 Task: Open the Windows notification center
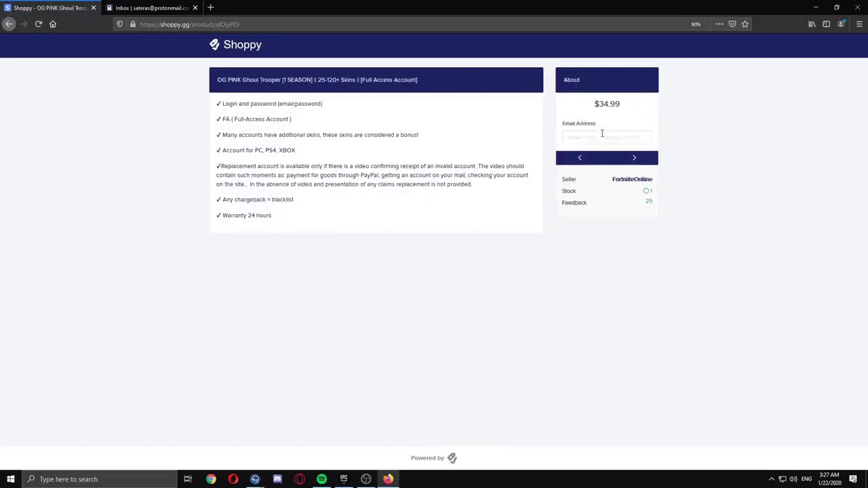[x=853, y=479]
